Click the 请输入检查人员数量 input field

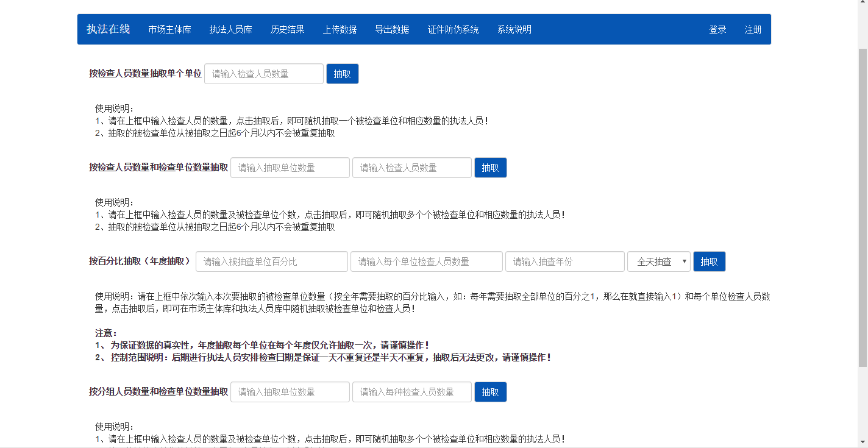click(263, 73)
